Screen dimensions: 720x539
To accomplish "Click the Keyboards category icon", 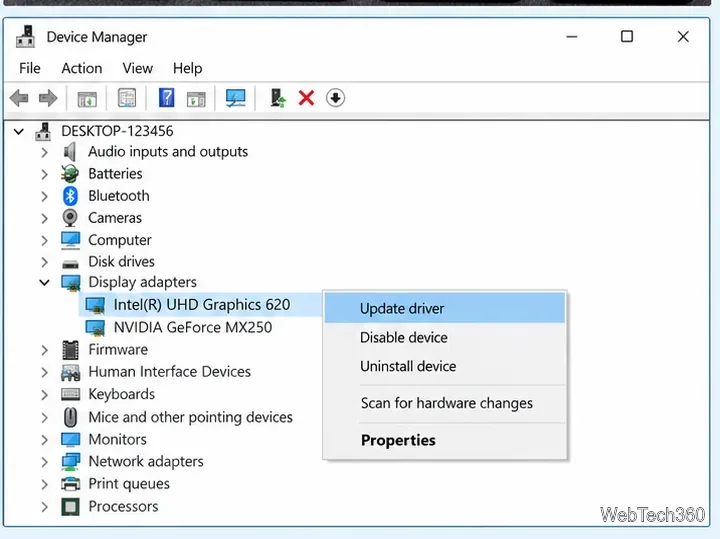I will tap(70, 394).
